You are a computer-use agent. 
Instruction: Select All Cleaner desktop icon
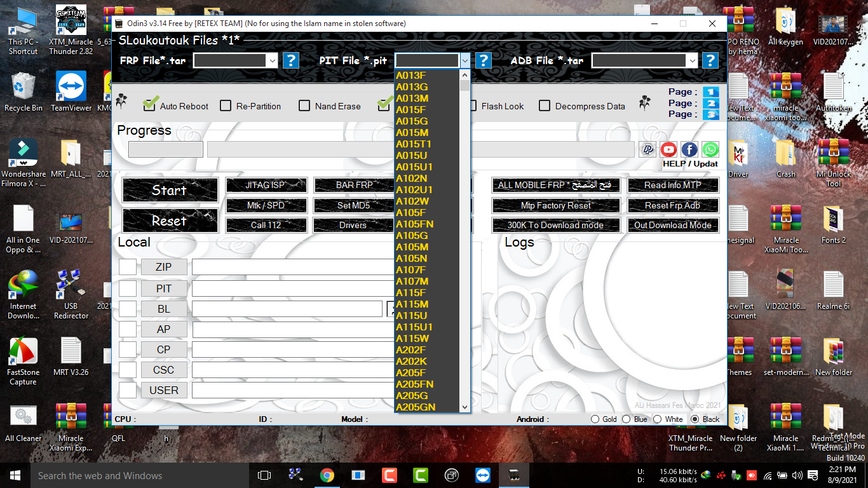[24, 423]
